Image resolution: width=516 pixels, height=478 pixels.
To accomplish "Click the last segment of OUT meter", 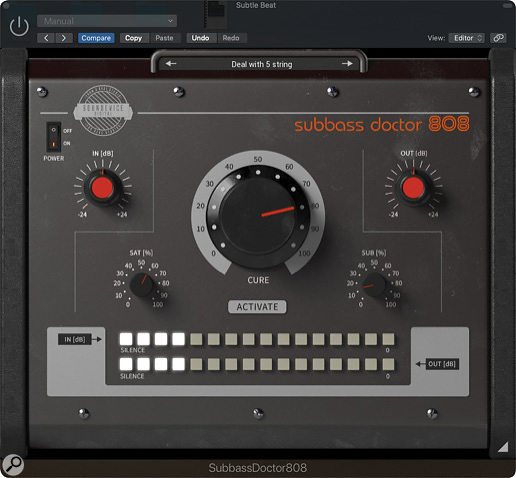I will click(x=388, y=364).
